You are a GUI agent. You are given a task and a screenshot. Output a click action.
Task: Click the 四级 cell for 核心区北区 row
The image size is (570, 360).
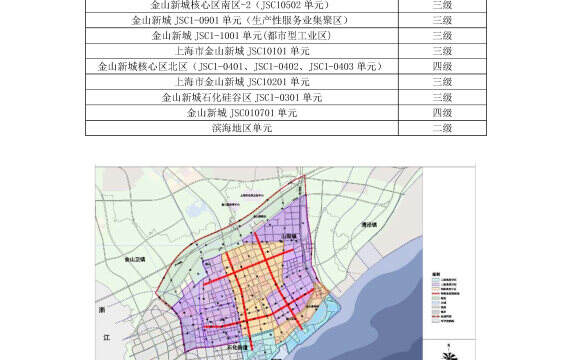(442, 67)
